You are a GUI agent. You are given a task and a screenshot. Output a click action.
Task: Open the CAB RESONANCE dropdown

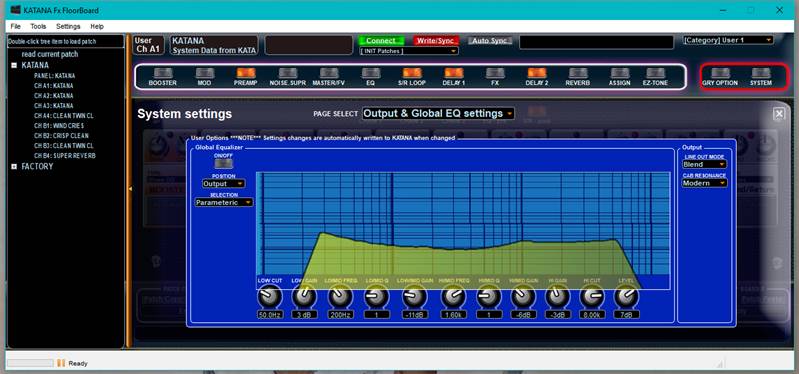coord(704,183)
